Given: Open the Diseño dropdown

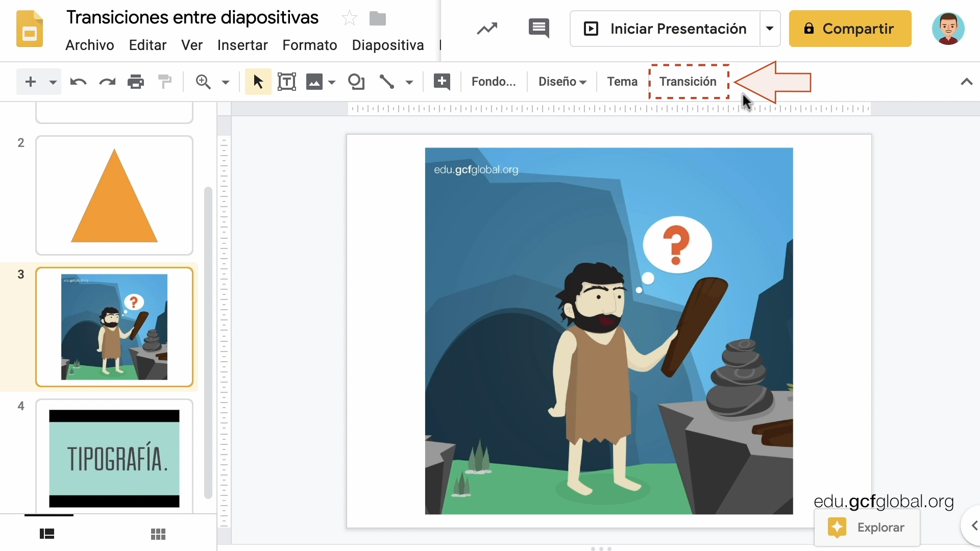Looking at the screenshot, I should [562, 82].
